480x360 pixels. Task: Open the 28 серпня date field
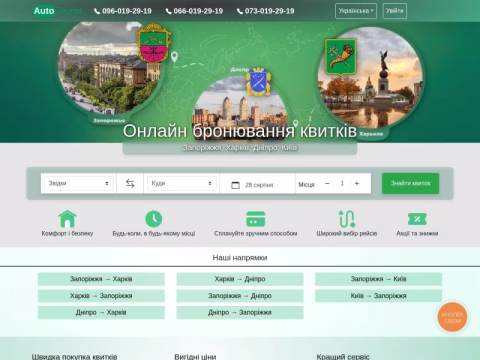coord(257,183)
